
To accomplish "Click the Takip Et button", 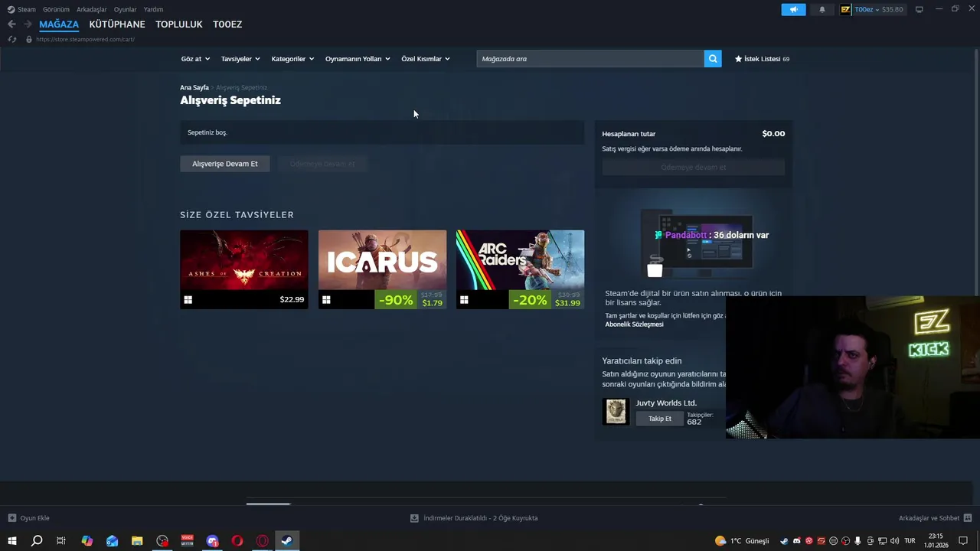I will [x=660, y=419].
